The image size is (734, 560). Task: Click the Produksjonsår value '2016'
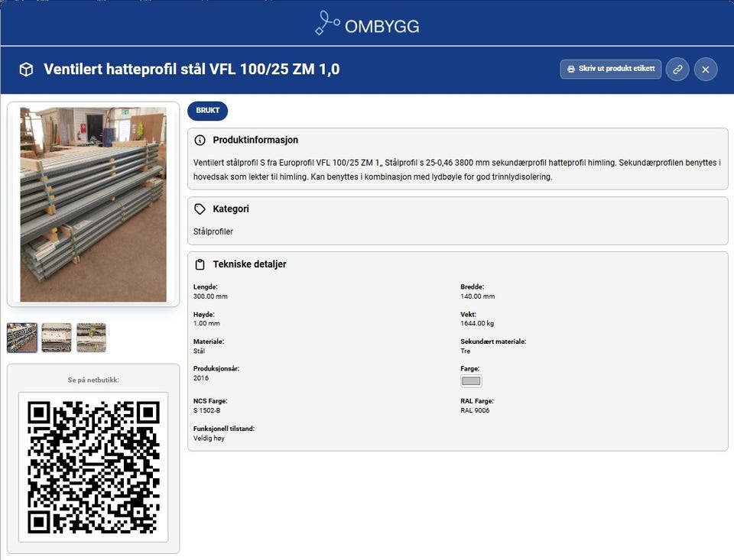pyautogui.click(x=201, y=378)
